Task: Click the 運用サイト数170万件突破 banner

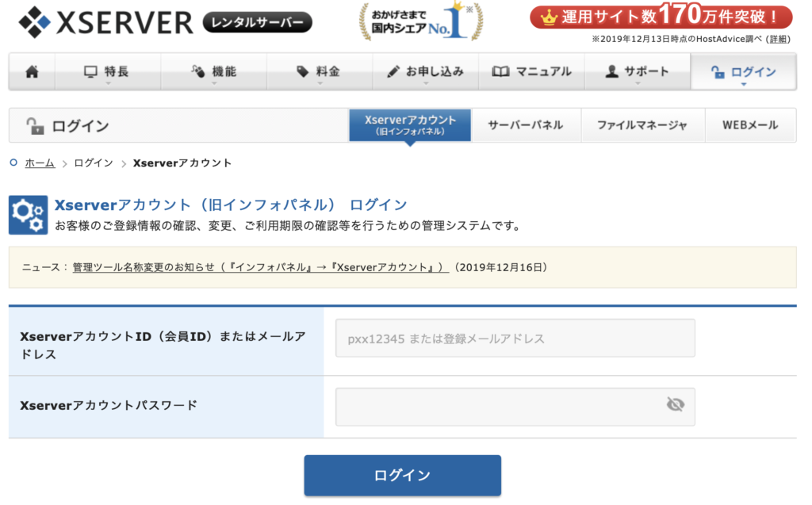Action: click(661, 17)
